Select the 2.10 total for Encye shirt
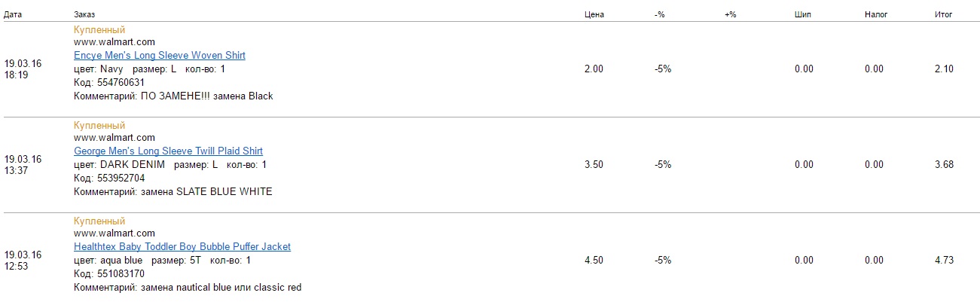The height and width of the screenshot is (305, 980). coord(944,69)
